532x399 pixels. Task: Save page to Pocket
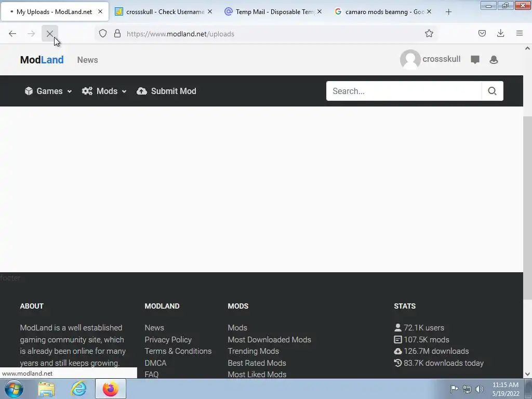[x=482, y=34]
